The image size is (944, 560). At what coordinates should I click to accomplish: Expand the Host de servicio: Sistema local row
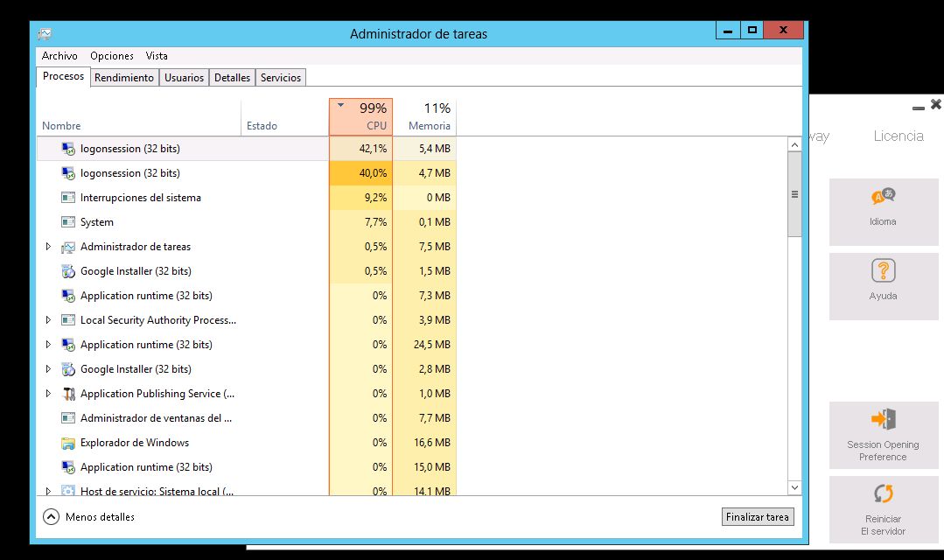48,491
